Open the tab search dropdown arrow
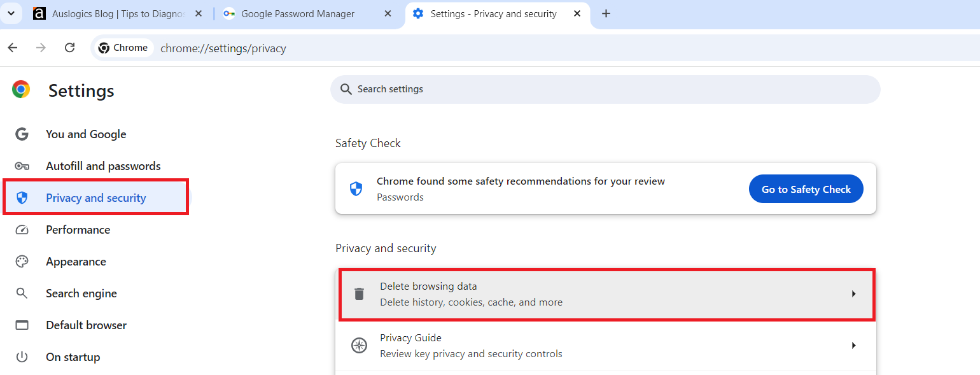Screen dimensions: 980x375 pyautogui.click(x=11, y=13)
